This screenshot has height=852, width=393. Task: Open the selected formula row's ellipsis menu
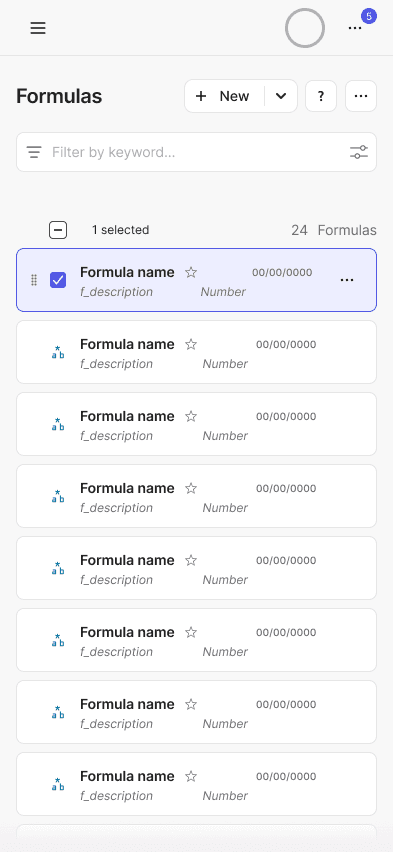pyautogui.click(x=347, y=280)
